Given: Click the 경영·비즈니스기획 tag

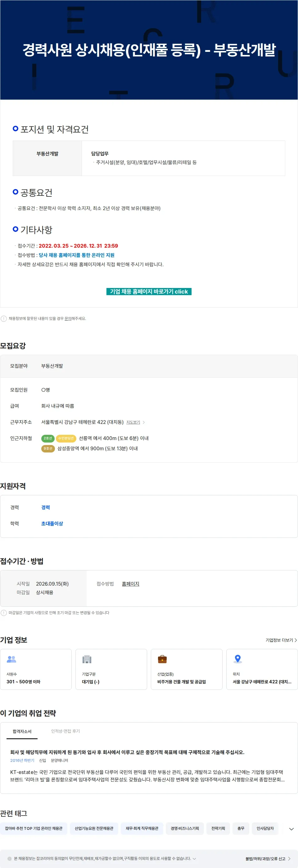Looking at the screenshot, I should (185, 828).
